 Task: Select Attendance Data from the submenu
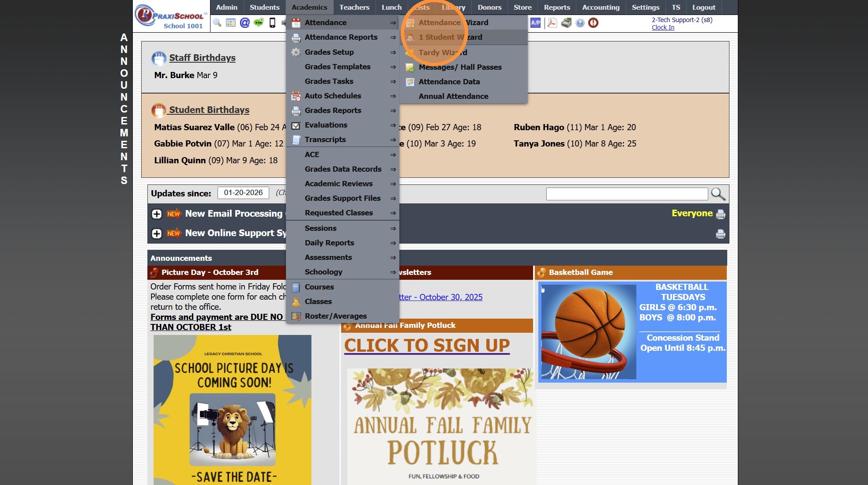click(x=449, y=82)
